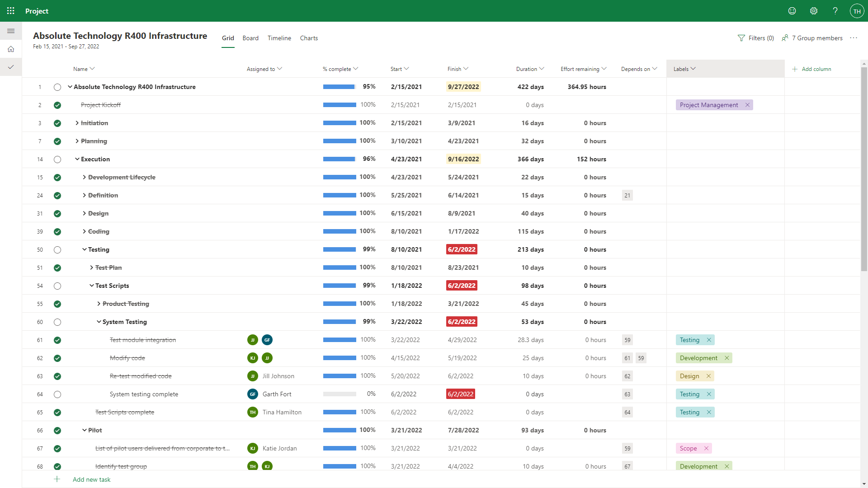Click the Settings gear icon
Viewport: 868px width, 488px height.
click(x=814, y=11)
